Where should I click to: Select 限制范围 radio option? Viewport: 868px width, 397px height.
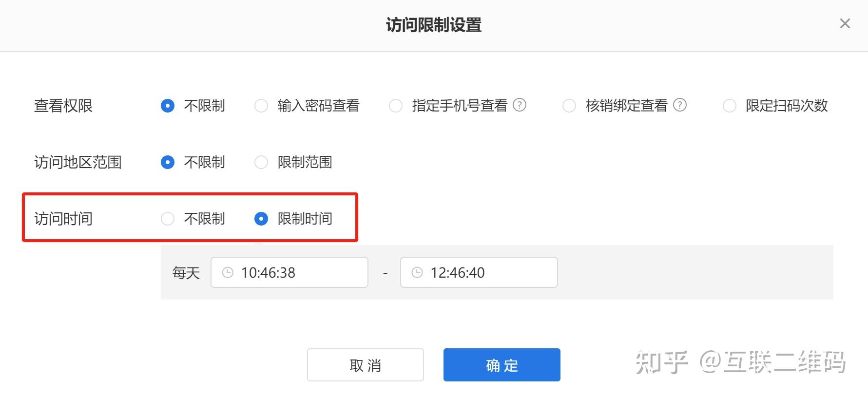[x=261, y=162]
